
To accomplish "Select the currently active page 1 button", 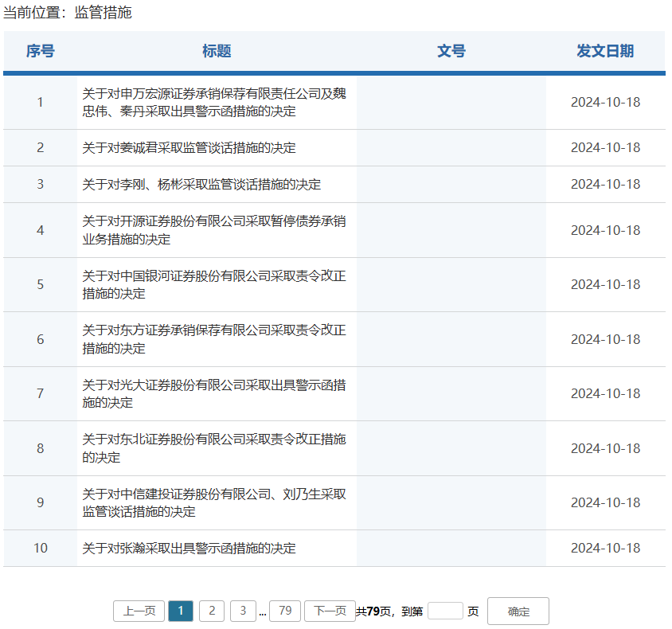I will 181,611.
